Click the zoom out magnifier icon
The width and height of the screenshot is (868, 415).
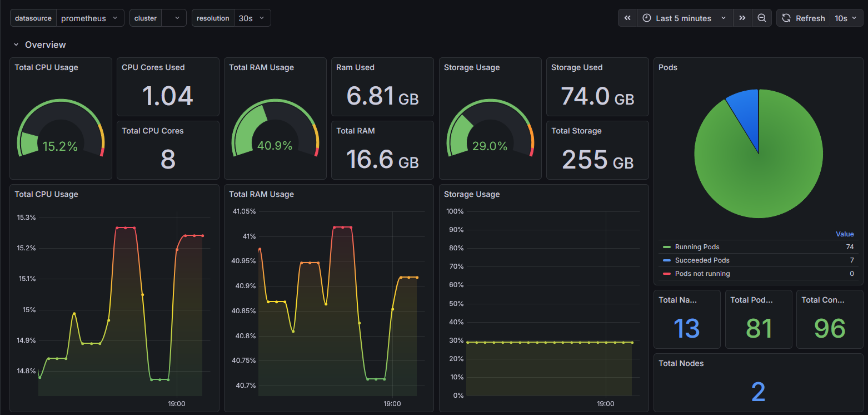pyautogui.click(x=761, y=18)
